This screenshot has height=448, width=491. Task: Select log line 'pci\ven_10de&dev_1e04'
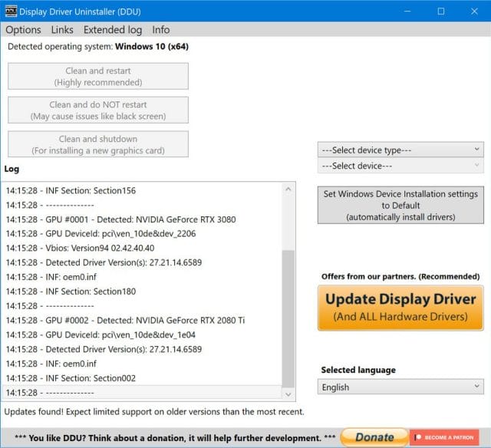[142, 334]
